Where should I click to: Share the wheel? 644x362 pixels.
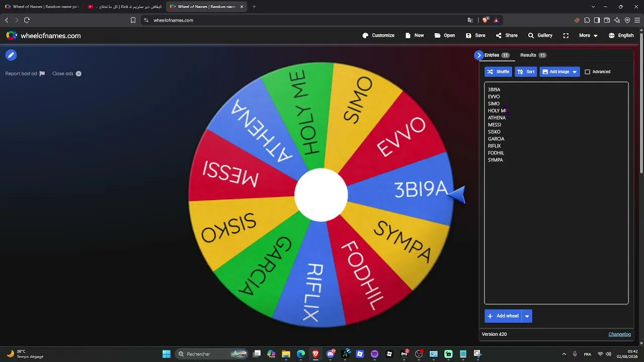point(507,36)
